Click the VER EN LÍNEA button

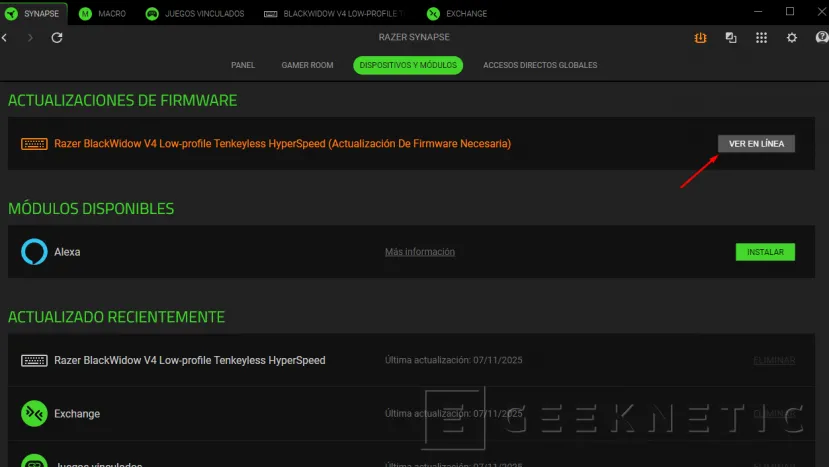click(756, 143)
